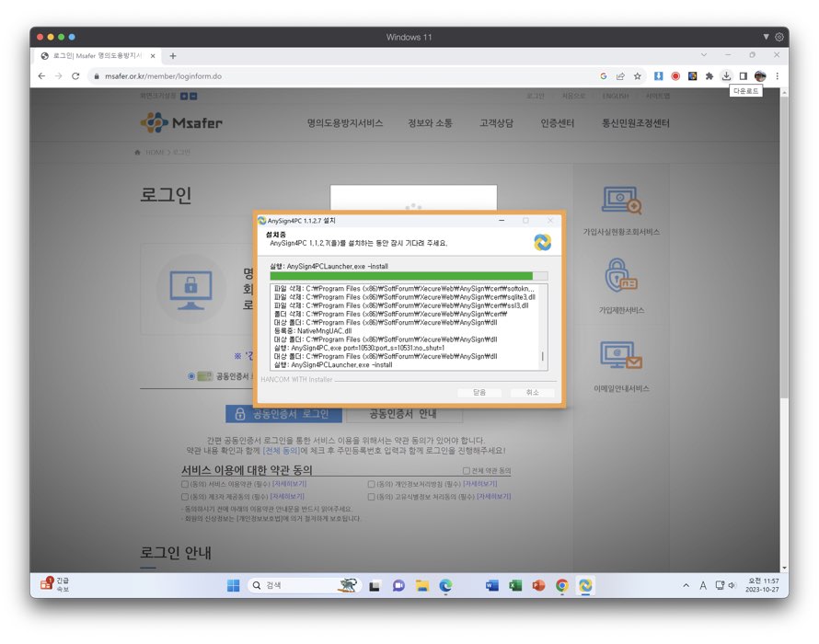Image resolution: width=819 pixels, height=644 pixels.
Task: Open PowerPoint from the taskbar
Action: tap(538, 585)
